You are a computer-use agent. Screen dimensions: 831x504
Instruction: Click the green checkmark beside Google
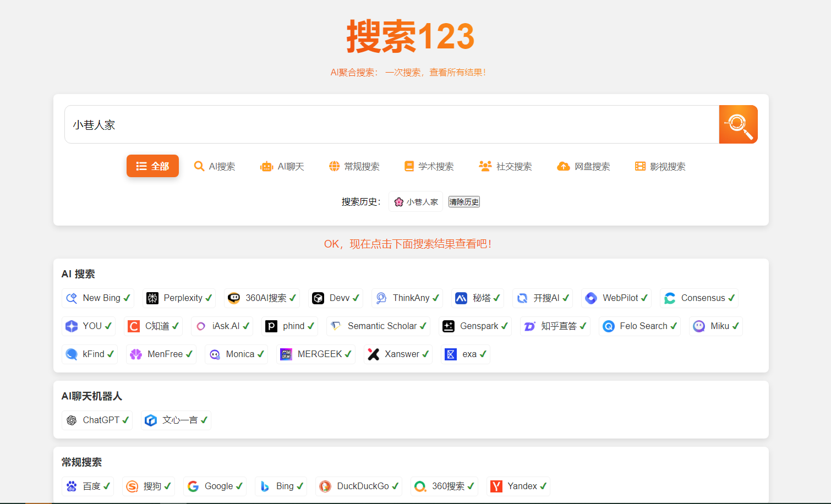(239, 486)
